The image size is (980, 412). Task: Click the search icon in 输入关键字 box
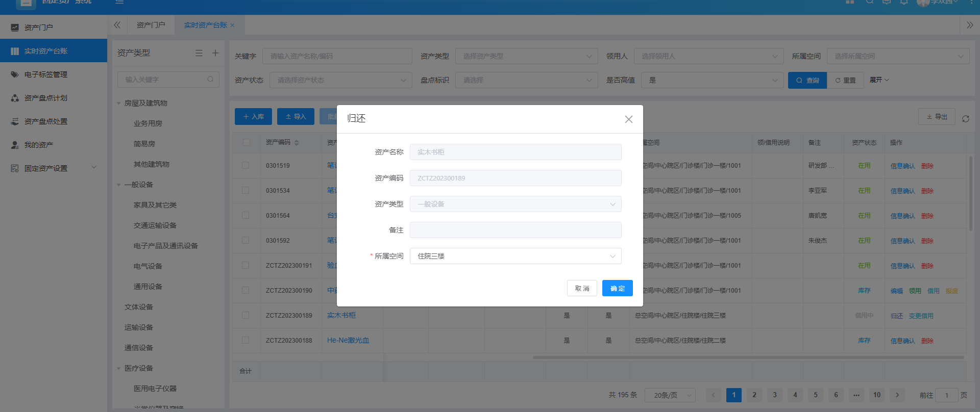click(x=210, y=80)
